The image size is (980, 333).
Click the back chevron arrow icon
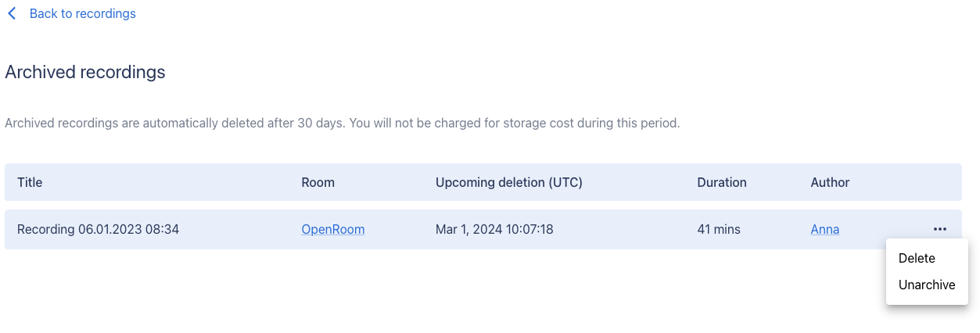tap(12, 14)
